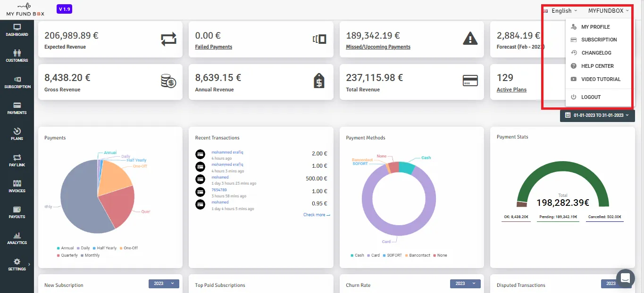Open Invoices from the sidebar

coord(17,187)
